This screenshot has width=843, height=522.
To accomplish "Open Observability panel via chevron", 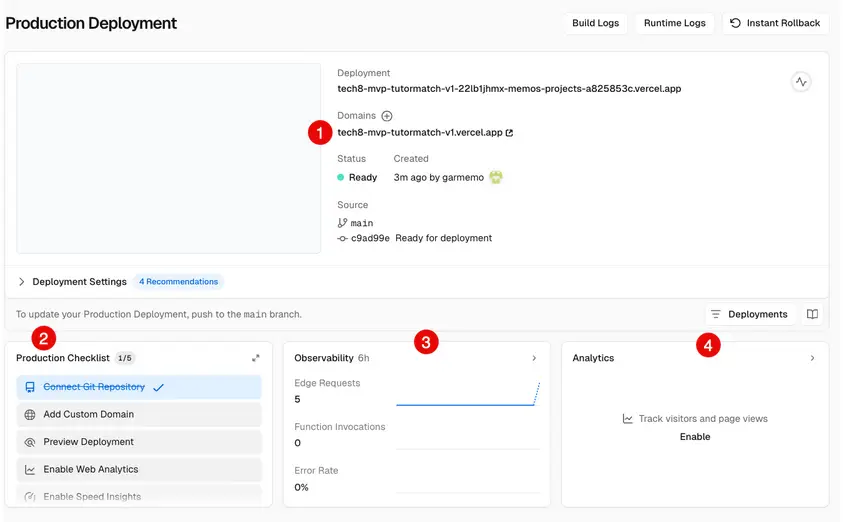I will point(534,358).
